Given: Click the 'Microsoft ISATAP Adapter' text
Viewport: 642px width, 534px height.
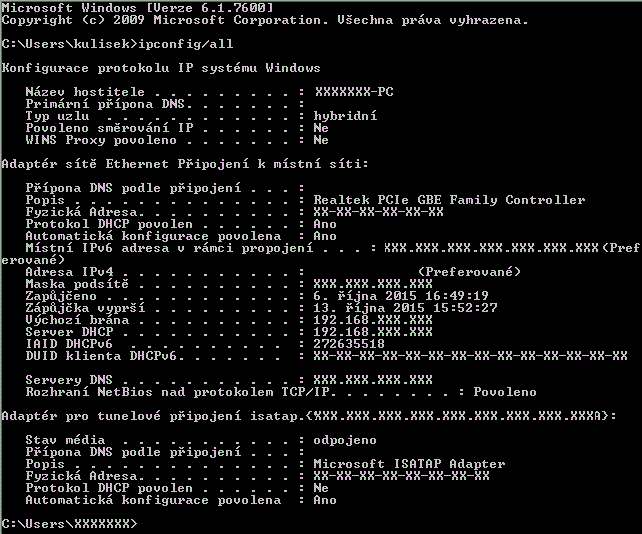Looking at the screenshot, I should click(x=409, y=464).
